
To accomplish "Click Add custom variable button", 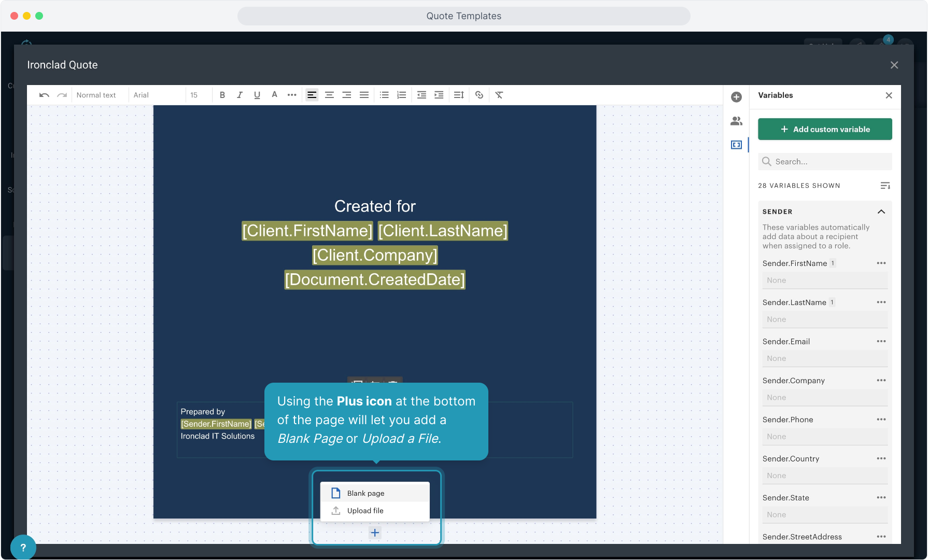I will click(x=825, y=129).
